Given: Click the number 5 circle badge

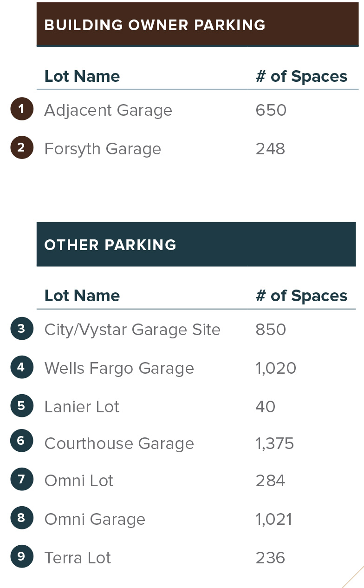Looking at the screenshot, I should [21, 405].
